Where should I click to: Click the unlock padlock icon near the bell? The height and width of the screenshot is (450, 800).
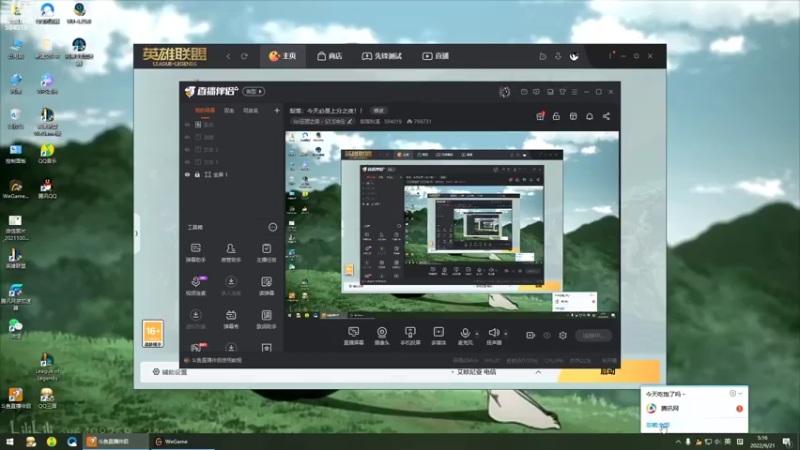tap(556, 116)
